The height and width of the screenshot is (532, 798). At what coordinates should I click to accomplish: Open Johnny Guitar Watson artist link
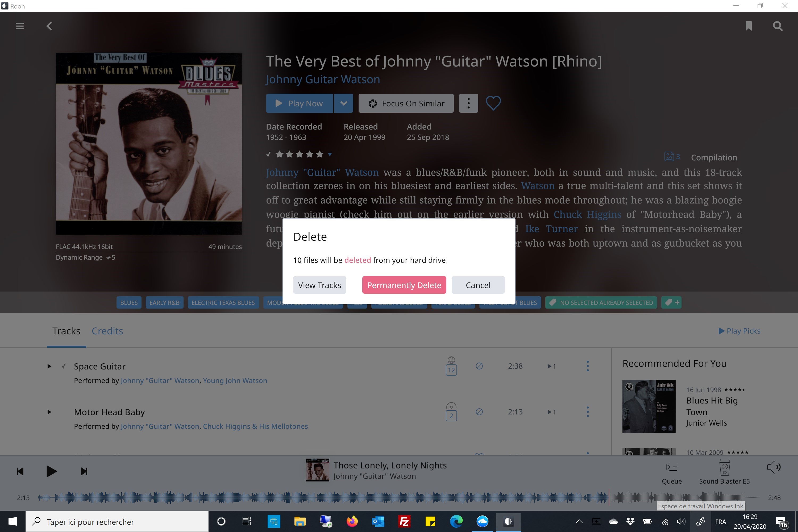point(323,79)
